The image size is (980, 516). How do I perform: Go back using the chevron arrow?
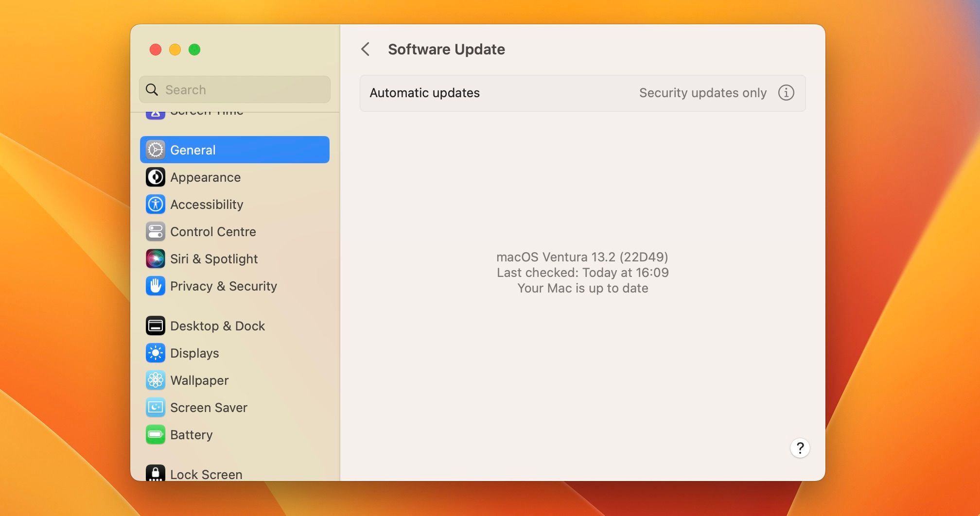coord(366,49)
